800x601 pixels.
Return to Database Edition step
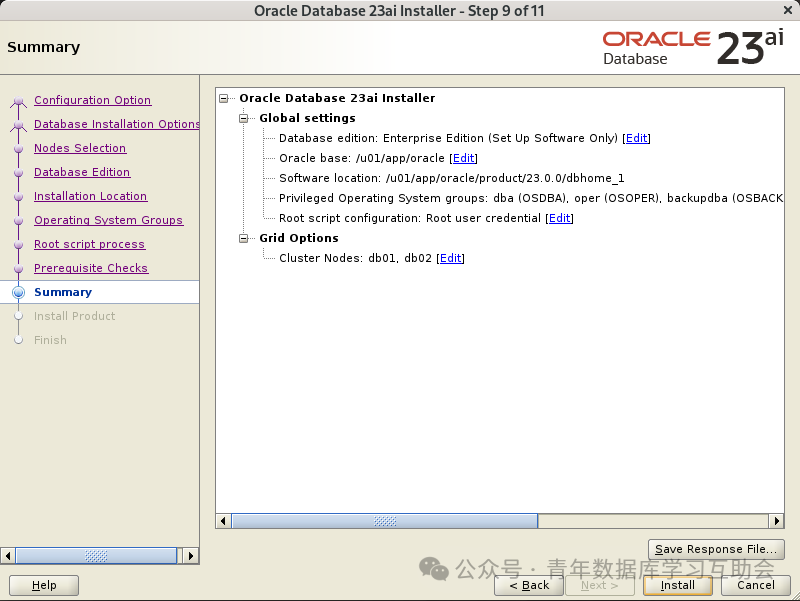click(x=82, y=172)
